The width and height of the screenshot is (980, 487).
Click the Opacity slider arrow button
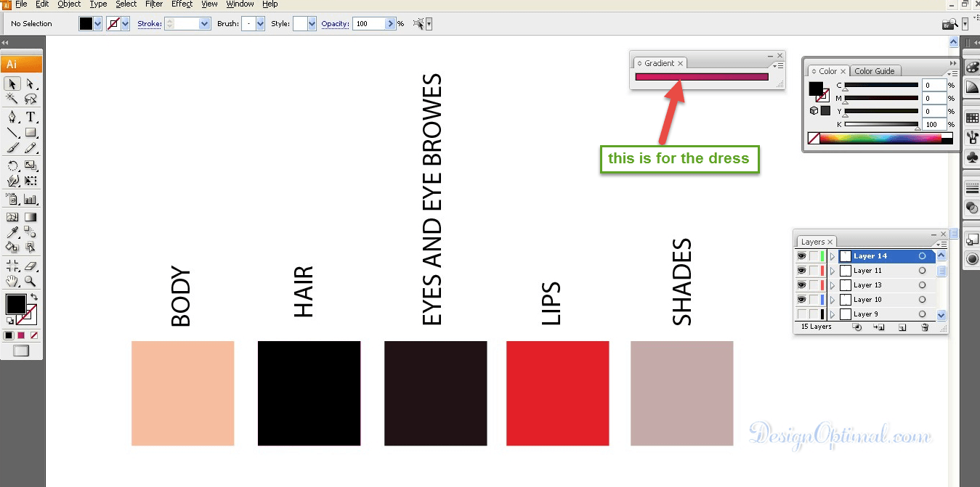pos(391,24)
